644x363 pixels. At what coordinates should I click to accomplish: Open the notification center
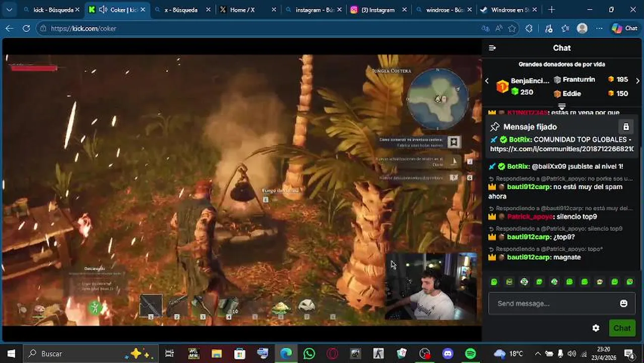(629, 353)
